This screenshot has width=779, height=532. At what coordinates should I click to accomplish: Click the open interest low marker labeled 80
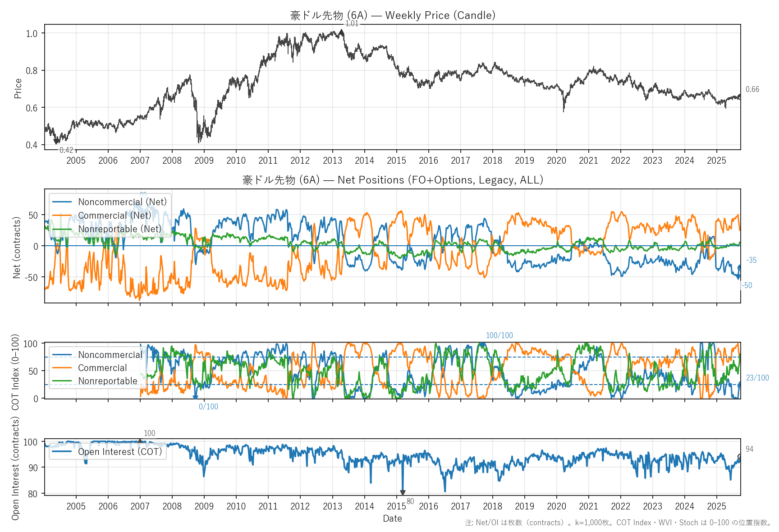coord(403,493)
